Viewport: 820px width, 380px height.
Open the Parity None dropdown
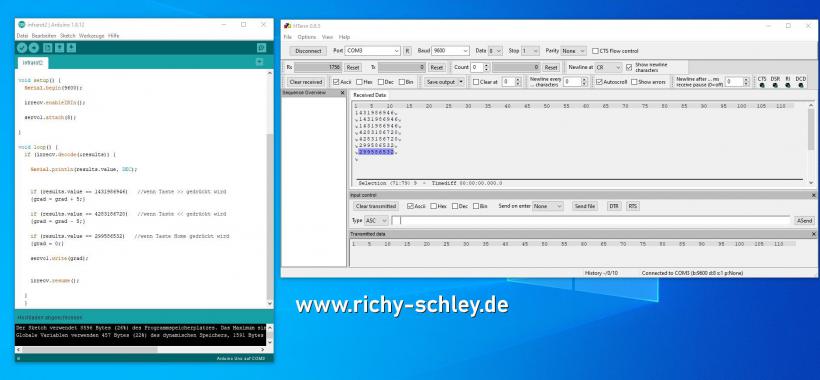coord(573,51)
